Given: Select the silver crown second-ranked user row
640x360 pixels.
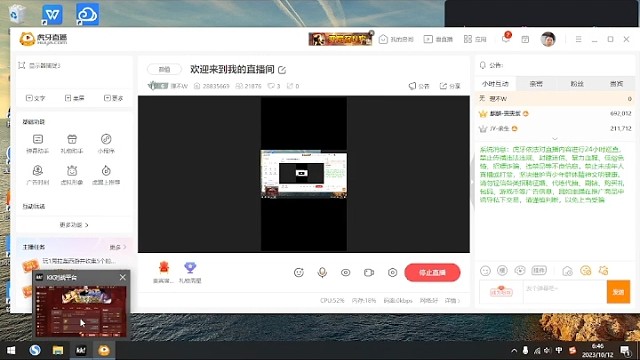Looking at the screenshot, I should pos(556,129).
